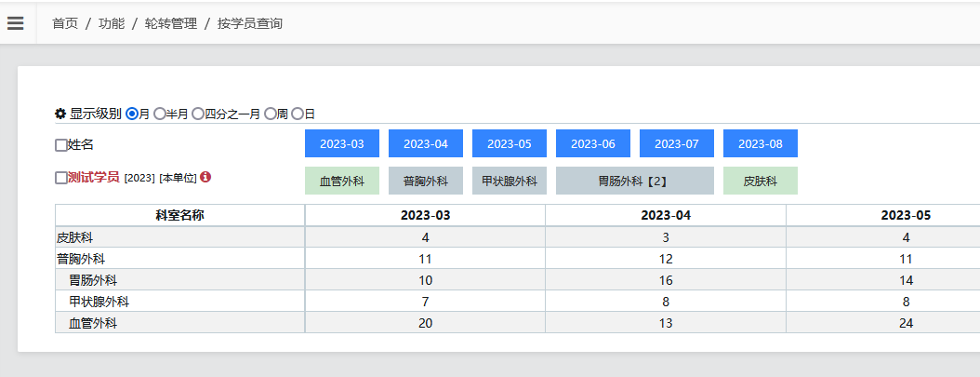This screenshot has width=980, height=377.
Task: Select the 半月 display level radio
Action: 159,114
